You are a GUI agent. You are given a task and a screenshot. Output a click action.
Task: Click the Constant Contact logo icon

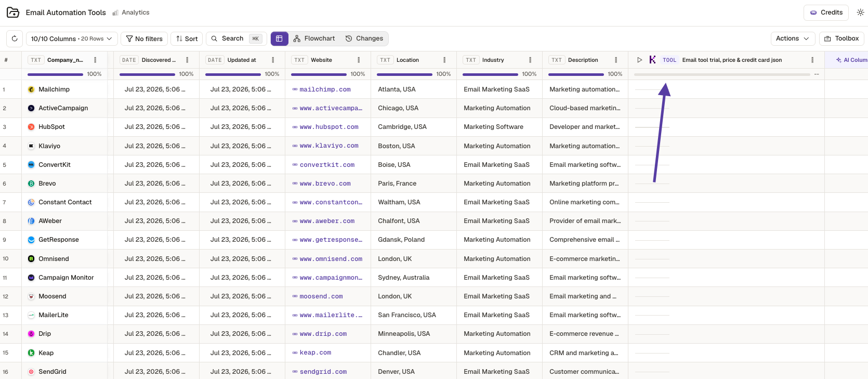31,202
